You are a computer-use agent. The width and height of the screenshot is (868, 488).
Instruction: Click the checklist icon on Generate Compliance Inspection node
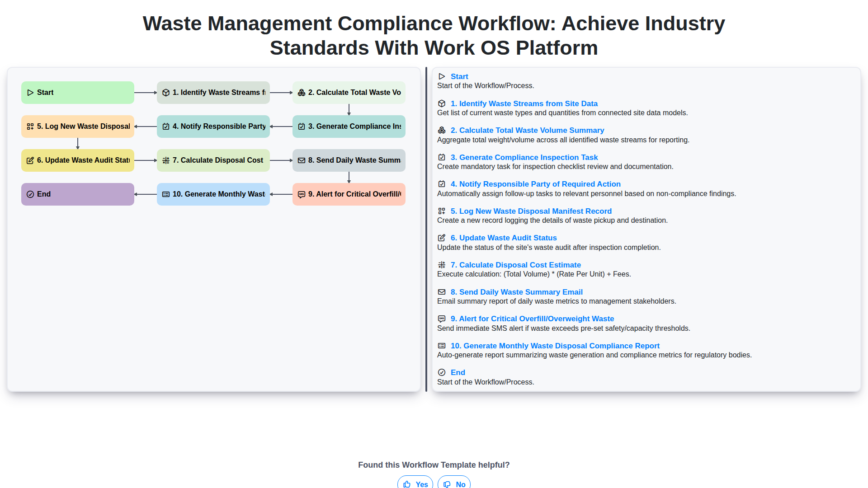302,127
